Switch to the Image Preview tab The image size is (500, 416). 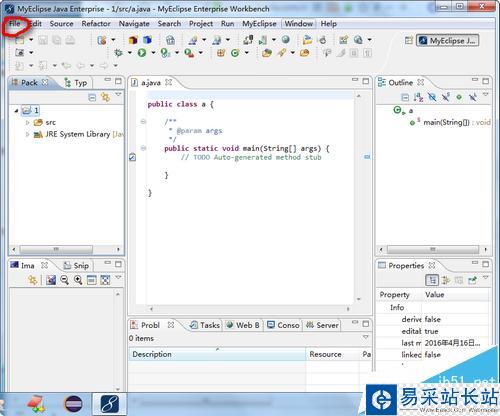click(28, 266)
